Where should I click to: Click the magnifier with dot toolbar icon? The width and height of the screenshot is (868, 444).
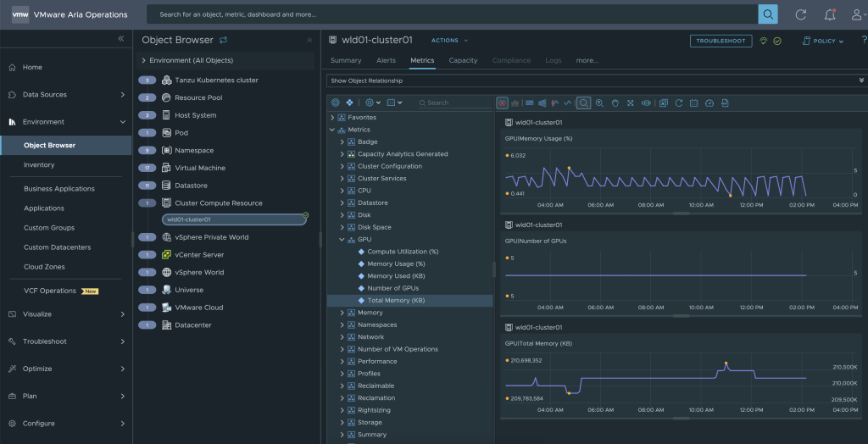point(599,103)
